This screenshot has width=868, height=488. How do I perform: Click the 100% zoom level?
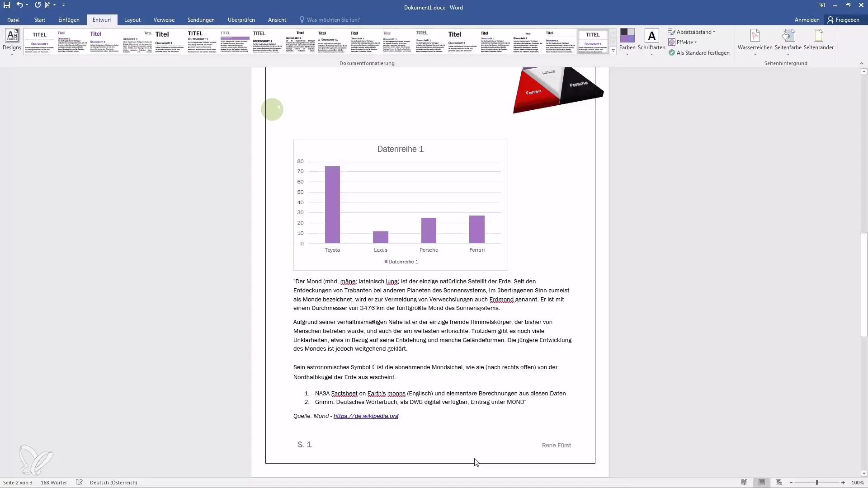(x=858, y=483)
